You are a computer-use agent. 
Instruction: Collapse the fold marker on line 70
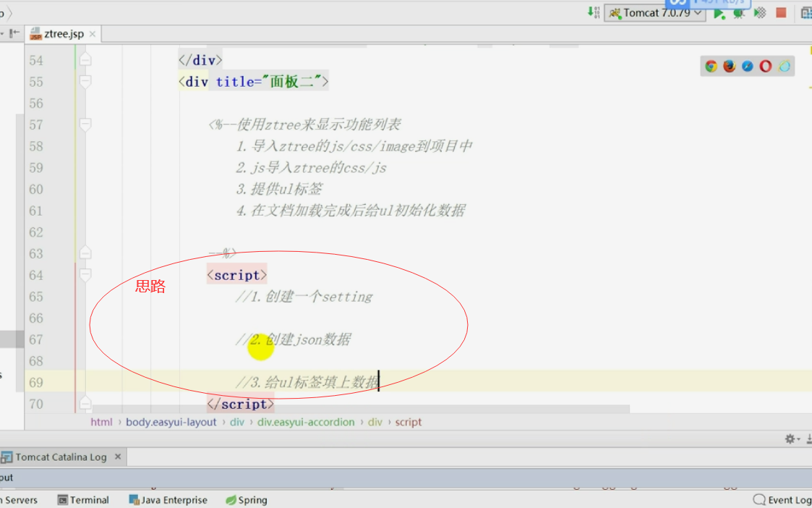click(x=85, y=403)
